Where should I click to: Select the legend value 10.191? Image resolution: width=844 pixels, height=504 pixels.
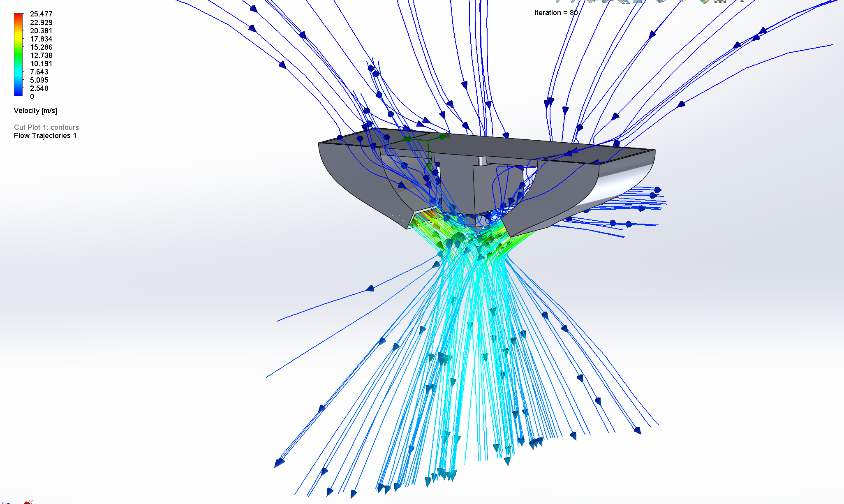[41, 64]
